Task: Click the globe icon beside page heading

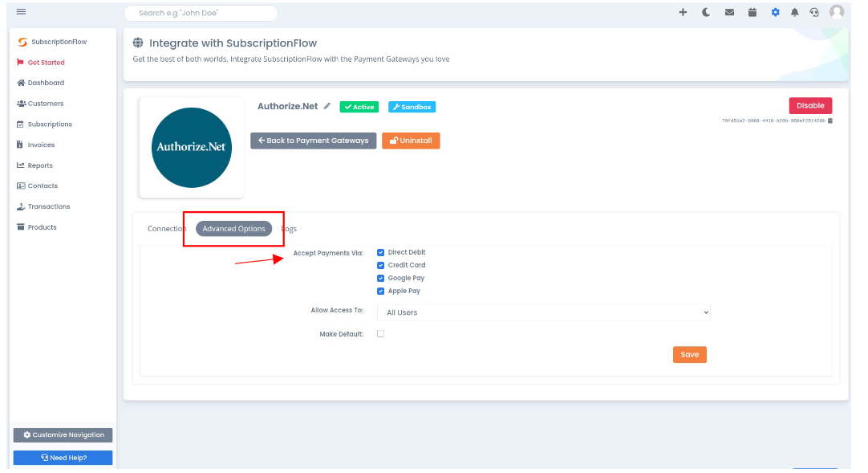Action: 138,43
